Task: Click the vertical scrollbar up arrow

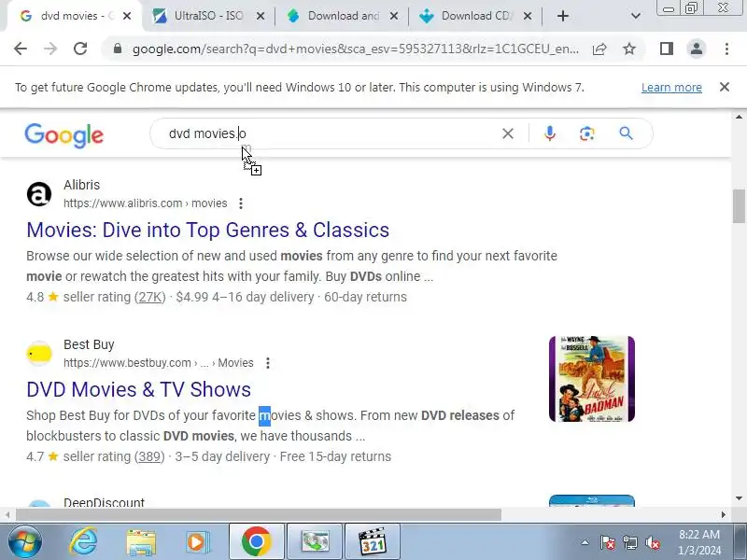Action: coord(739,118)
